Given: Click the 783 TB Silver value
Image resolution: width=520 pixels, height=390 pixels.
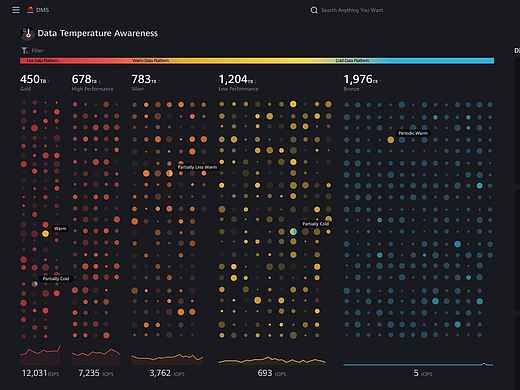Looking at the screenshot, I should 144,79.
